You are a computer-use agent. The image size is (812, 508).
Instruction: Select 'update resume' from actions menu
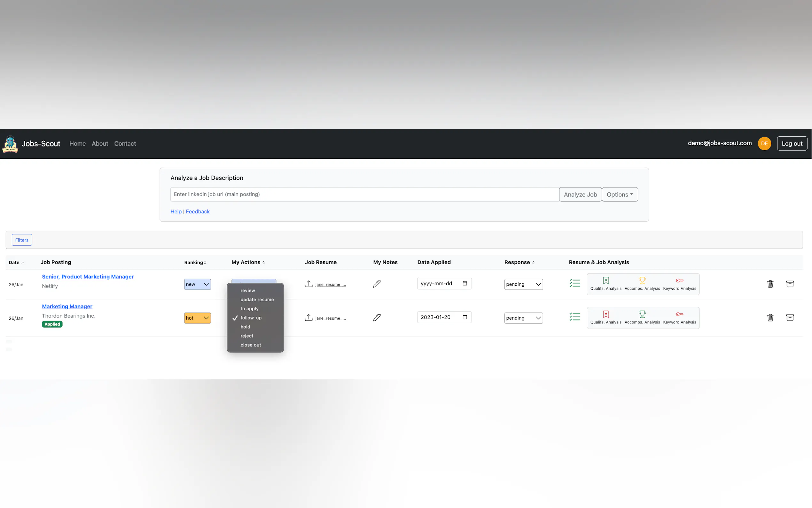pyautogui.click(x=257, y=300)
